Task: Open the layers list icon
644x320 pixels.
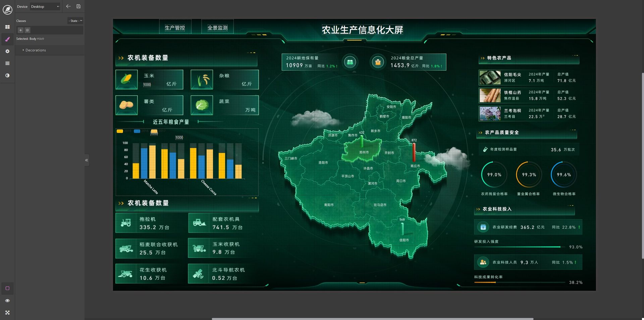Action: tap(7, 63)
